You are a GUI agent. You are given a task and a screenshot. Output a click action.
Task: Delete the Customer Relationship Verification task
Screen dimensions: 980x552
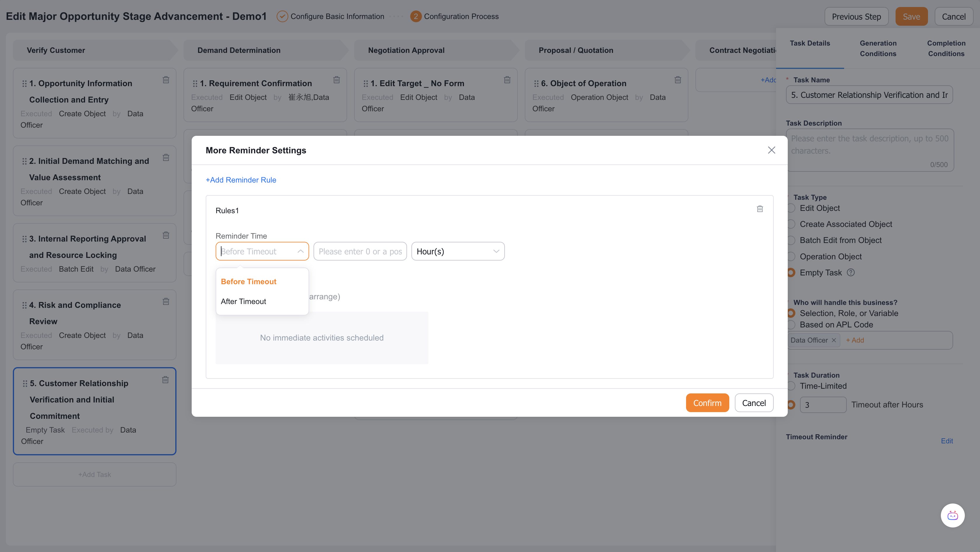[165, 380]
